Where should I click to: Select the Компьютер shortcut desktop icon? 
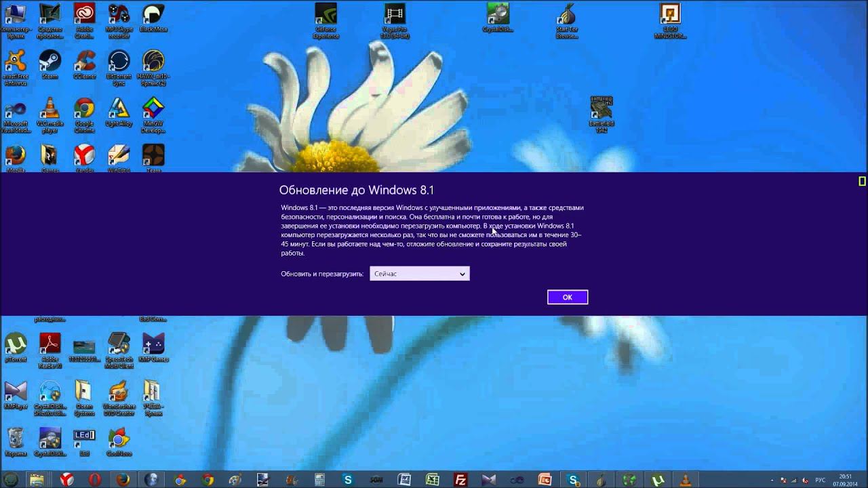coord(15,21)
